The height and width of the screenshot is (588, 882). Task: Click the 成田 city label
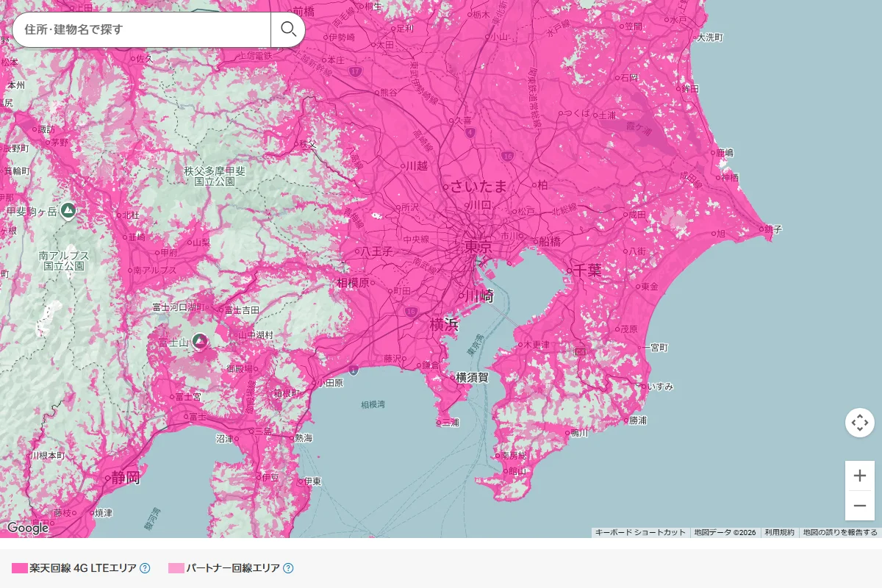637,214
